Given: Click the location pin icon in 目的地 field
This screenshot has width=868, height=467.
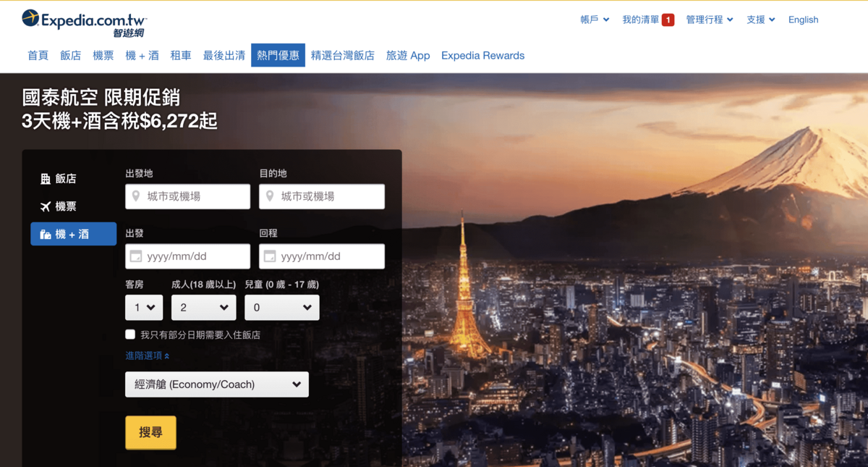Looking at the screenshot, I should point(270,196).
